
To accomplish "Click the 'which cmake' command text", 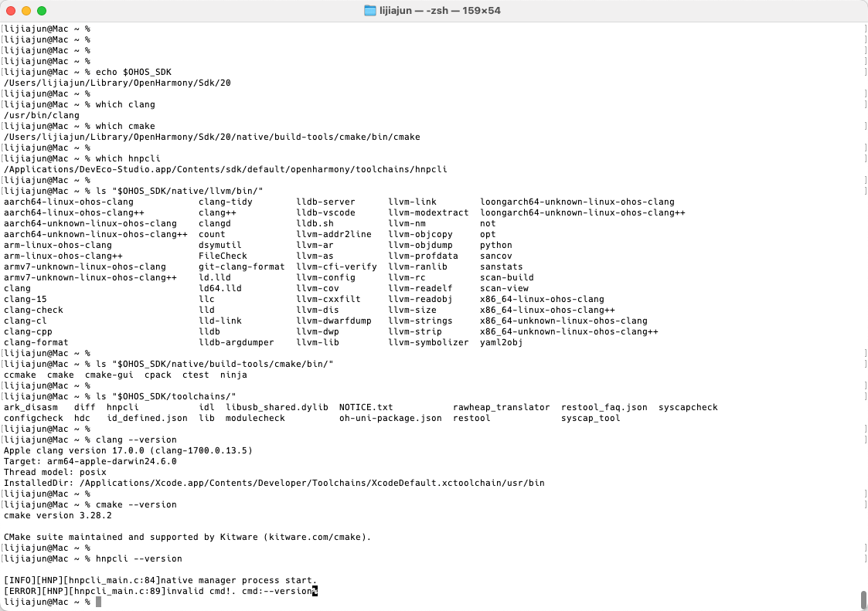I will click(x=125, y=126).
